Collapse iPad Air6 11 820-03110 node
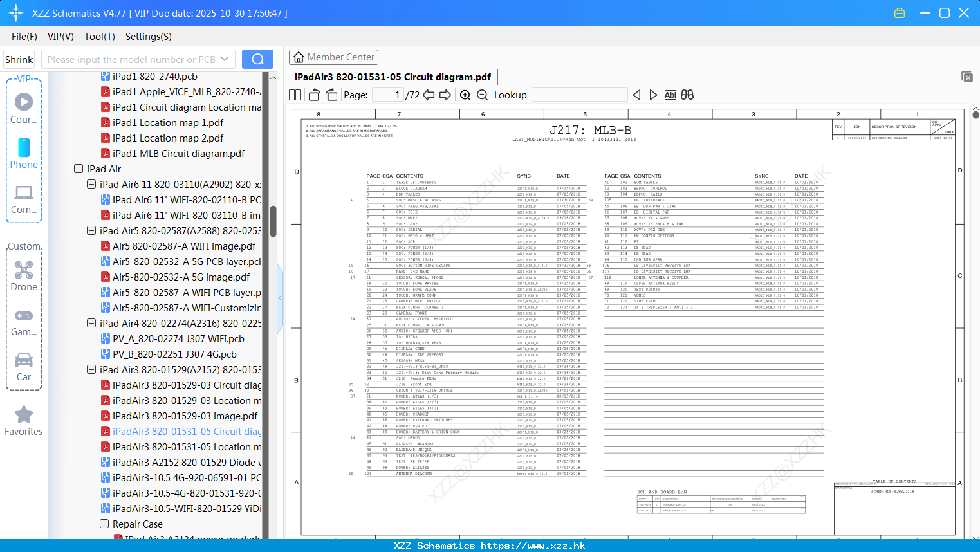Screen dimensions: 980x552 [x=91, y=184]
